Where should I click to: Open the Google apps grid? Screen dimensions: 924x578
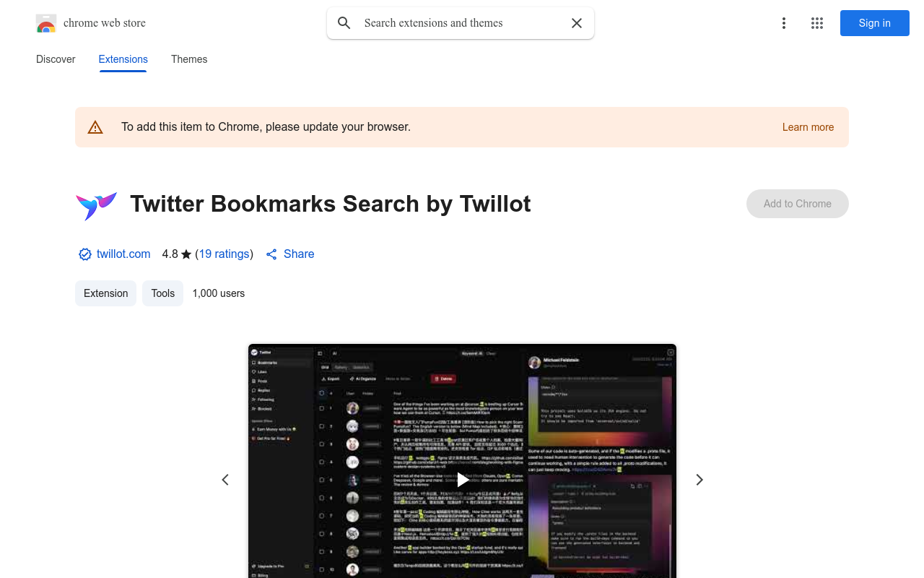click(817, 23)
